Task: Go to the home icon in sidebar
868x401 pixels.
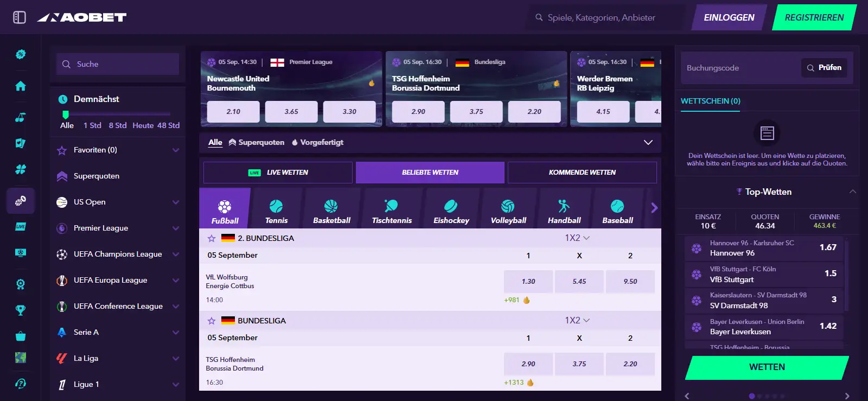Action: (x=21, y=86)
